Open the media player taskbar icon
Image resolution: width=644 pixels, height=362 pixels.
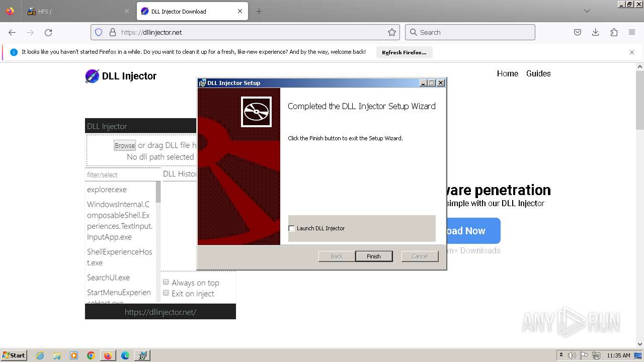[x=74, y=355]
